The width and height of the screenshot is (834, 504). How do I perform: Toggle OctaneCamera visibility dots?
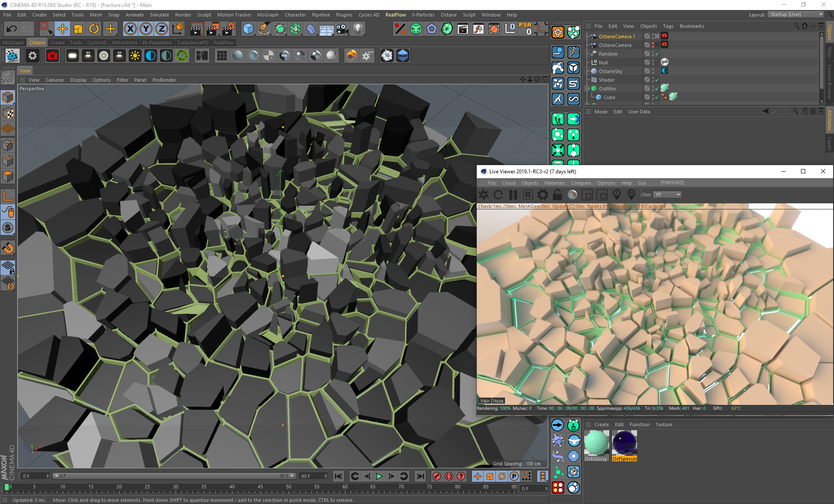tap(653, 45)
